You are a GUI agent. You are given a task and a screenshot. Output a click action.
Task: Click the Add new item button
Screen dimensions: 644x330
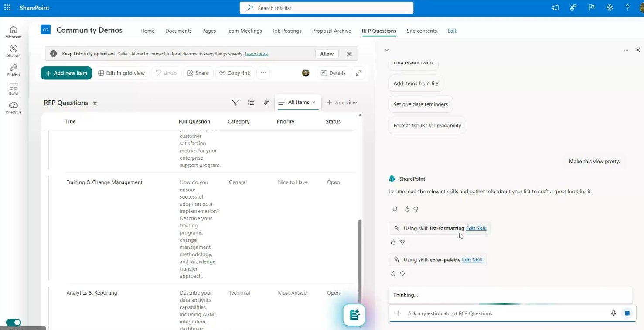[66, 73]
